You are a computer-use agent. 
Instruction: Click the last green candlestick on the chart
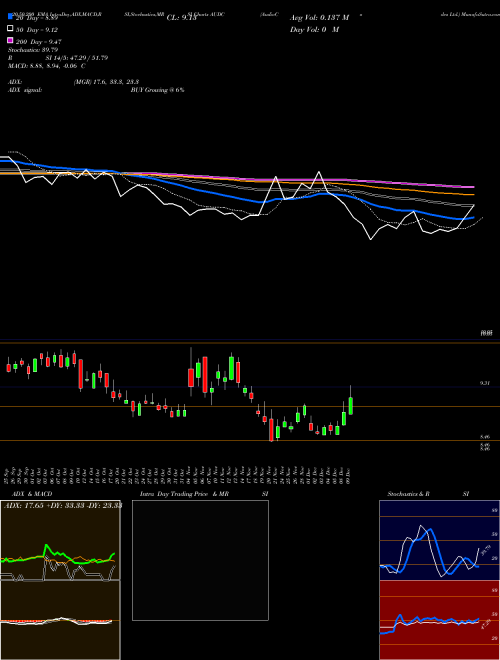click(351, 406)
